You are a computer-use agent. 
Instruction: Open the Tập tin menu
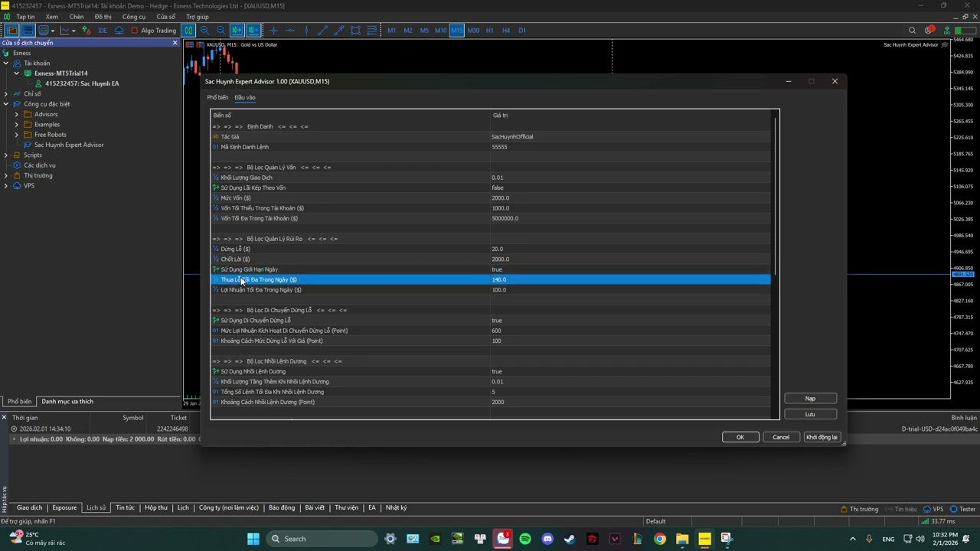point(25,17)
